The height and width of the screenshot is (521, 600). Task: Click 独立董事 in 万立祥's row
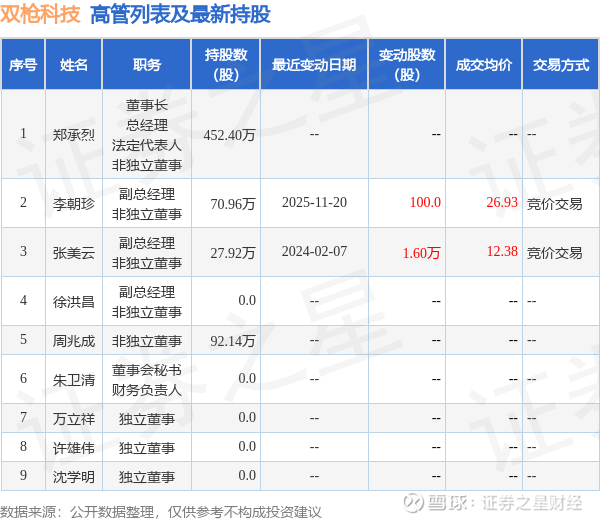coord(147,418)
